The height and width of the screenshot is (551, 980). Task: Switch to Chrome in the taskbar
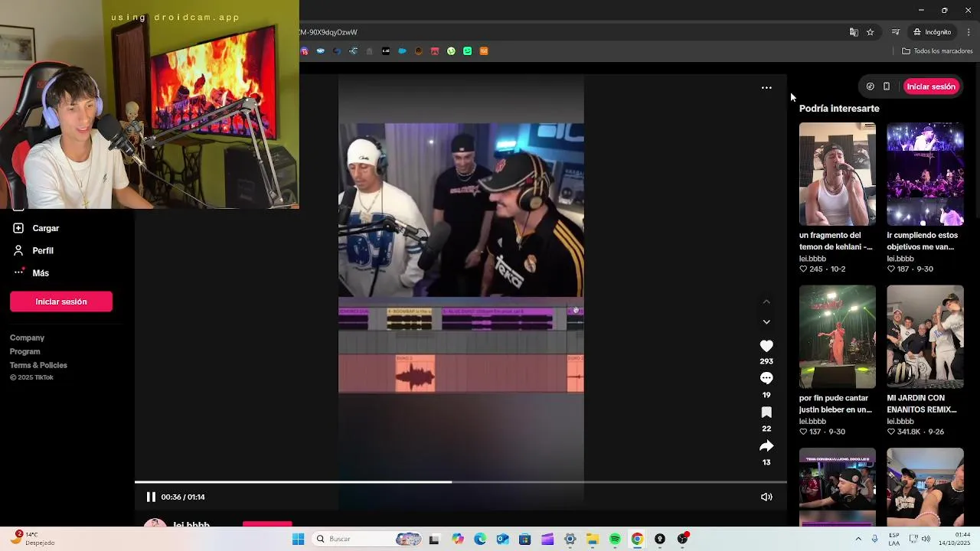637,539
